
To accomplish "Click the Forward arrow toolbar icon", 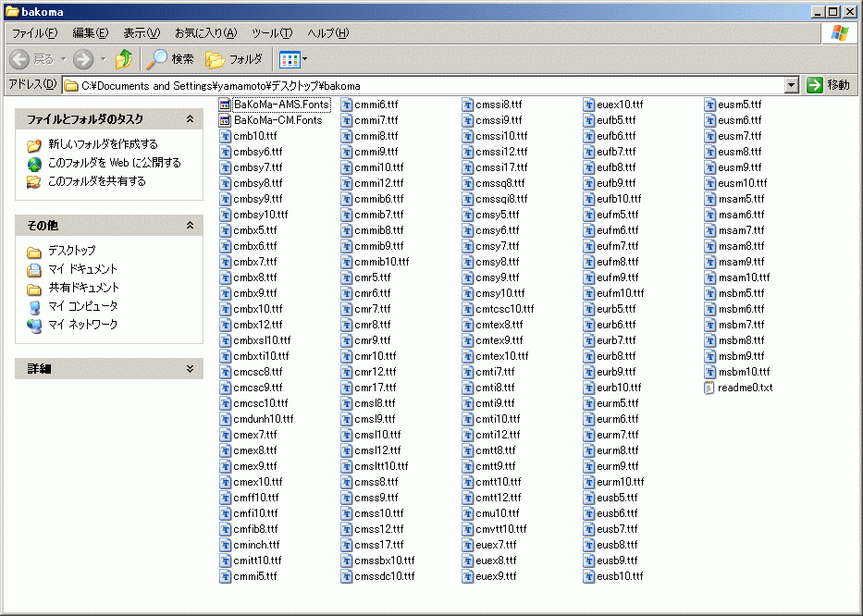I will (83, 59).
